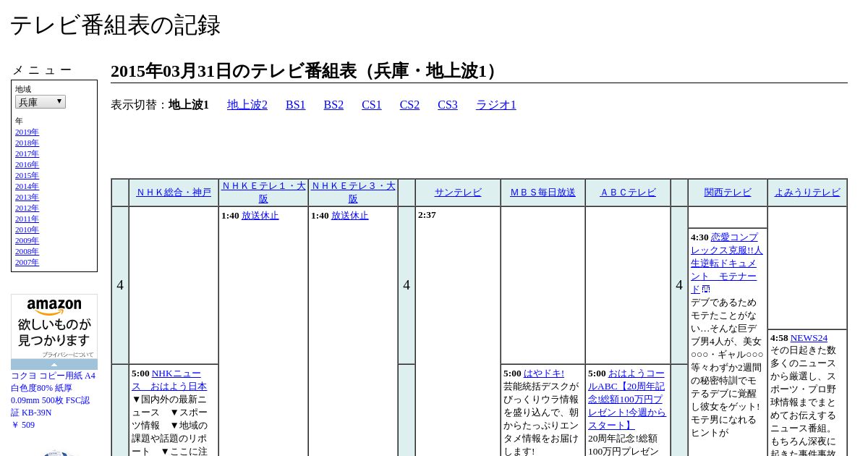Open 2014年 listings
Viewport: 868px width, 456px height.
pyautogui.click(x=27, y=187)
